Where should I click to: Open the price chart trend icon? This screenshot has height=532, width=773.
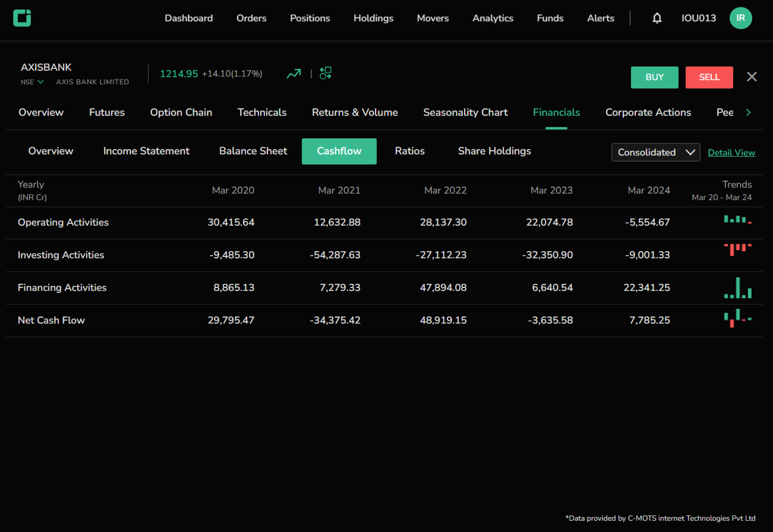[294, 73]
